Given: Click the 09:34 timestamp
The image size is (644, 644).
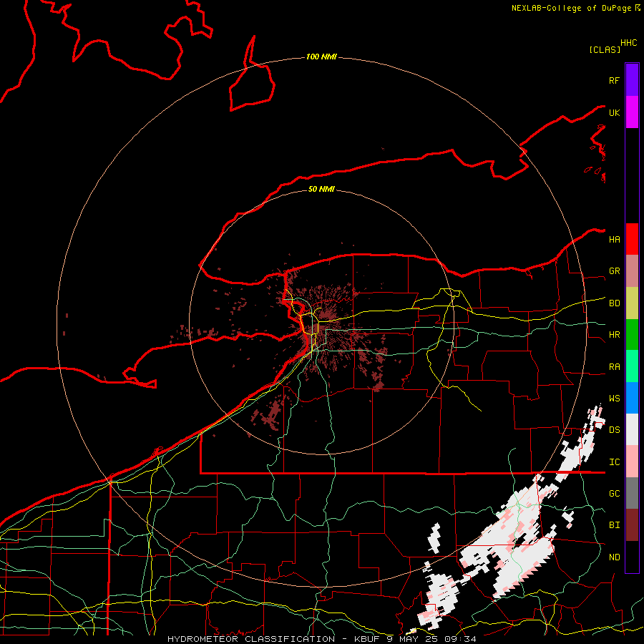Looking at the screenshot, I should pos(460,639).
